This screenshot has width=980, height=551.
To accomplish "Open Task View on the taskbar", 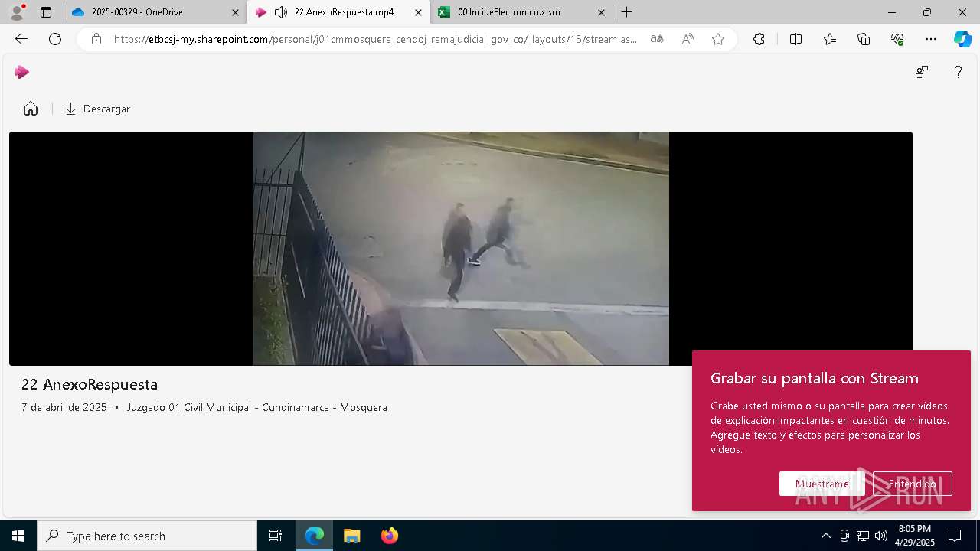I will point(276,536).
